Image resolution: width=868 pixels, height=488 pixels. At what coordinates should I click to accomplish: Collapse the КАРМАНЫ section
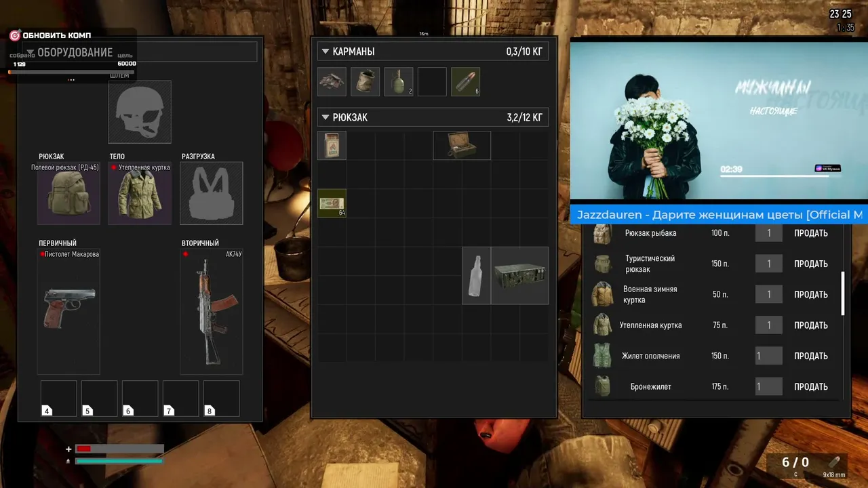click(325, 52)
